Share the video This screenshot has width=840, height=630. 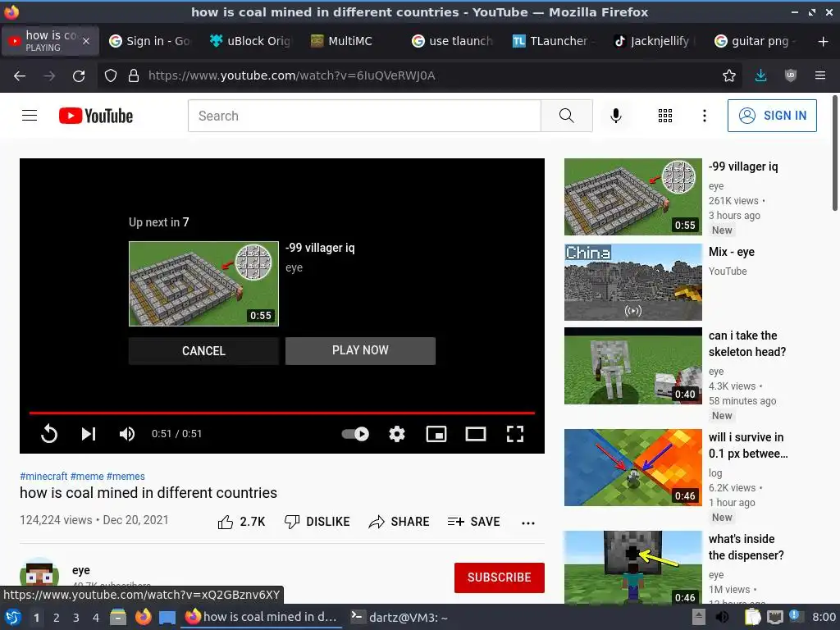pyautogui.click(x=399, y=522)
